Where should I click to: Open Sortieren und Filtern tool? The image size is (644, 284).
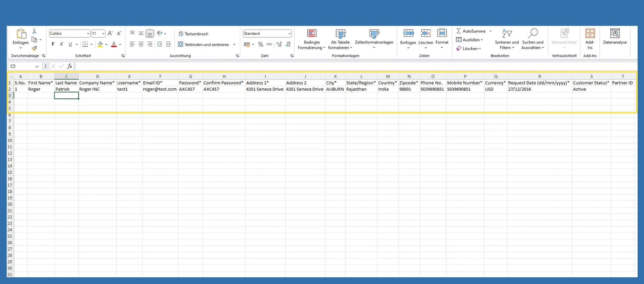[507, 34]
